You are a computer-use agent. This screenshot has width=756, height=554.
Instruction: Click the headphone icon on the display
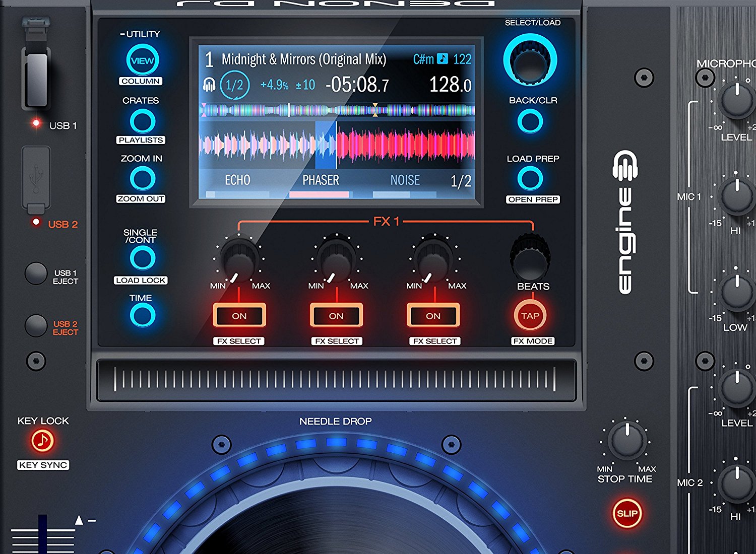209,85
